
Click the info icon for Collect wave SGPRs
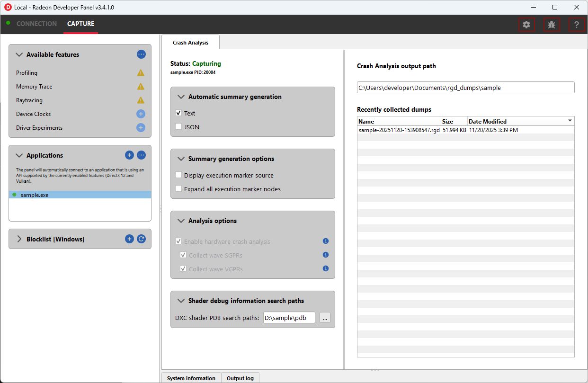click(326, 255)
